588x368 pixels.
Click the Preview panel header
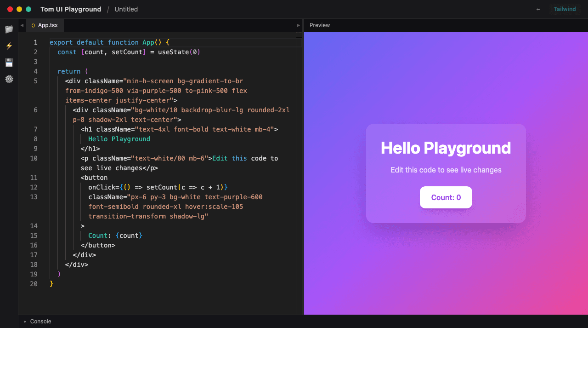click(x=320, y=25)
